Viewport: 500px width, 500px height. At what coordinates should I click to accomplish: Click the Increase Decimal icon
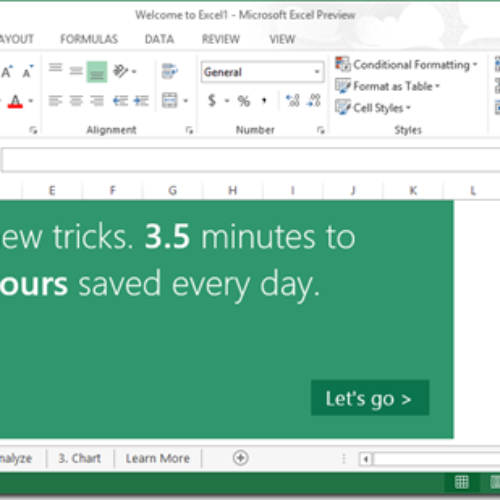293,100
